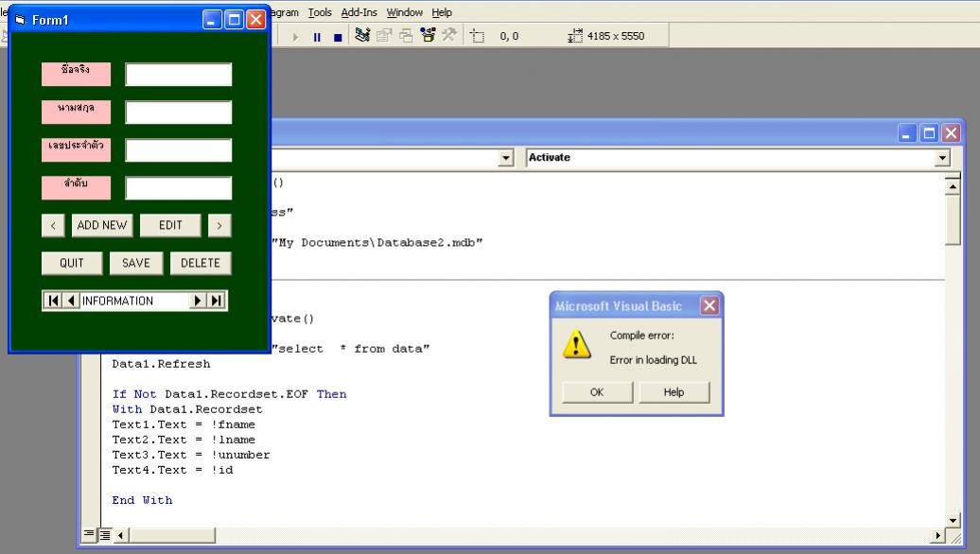Click the first name text field on Form1
The height and width of the screenshot is (554, 980).
point(178,75)
